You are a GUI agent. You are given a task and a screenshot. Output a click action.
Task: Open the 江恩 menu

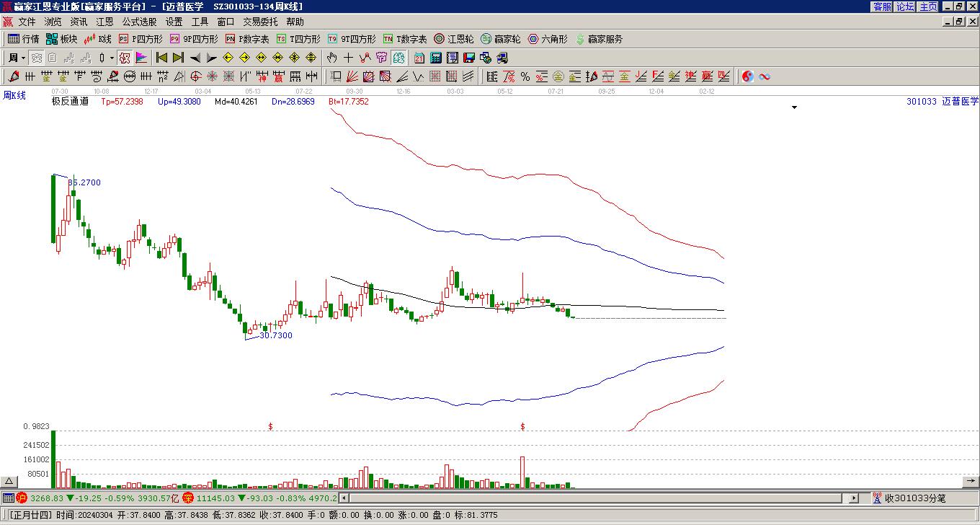pos(104,22)
